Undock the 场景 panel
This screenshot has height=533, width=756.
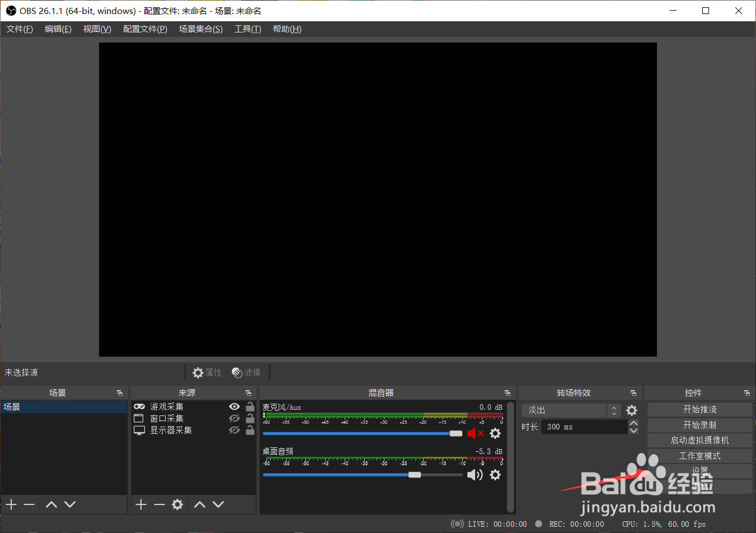119,393
